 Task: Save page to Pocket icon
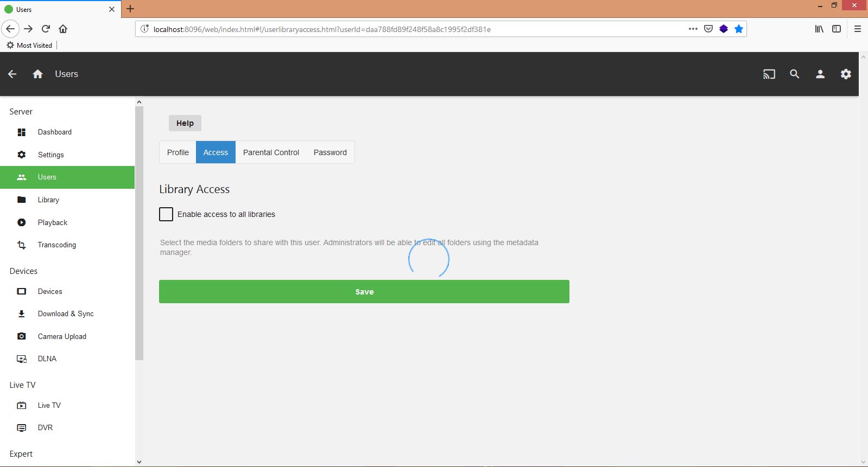coord(708,29)
